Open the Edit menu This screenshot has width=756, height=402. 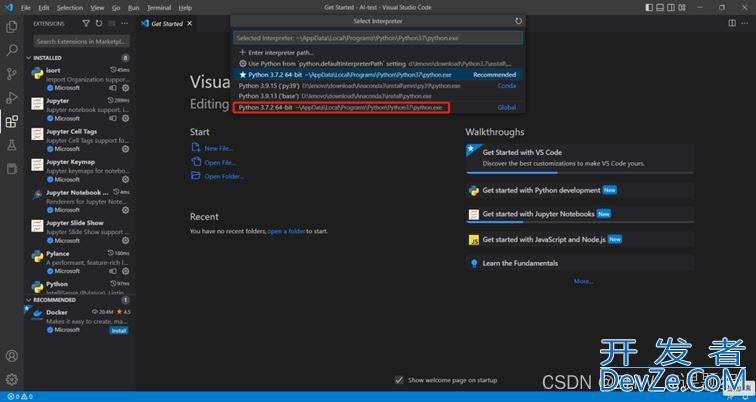[43, 8]
